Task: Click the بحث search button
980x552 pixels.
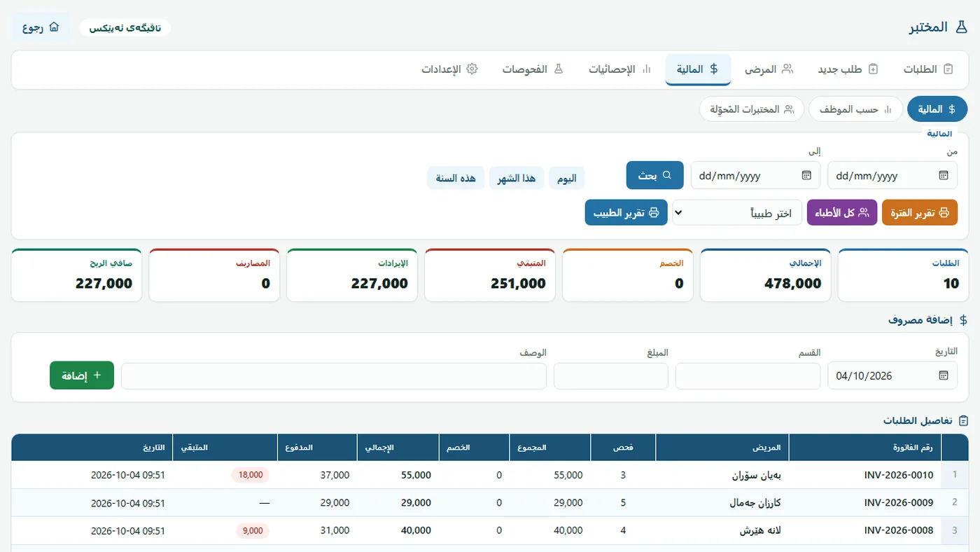Action: click(654, 175)
